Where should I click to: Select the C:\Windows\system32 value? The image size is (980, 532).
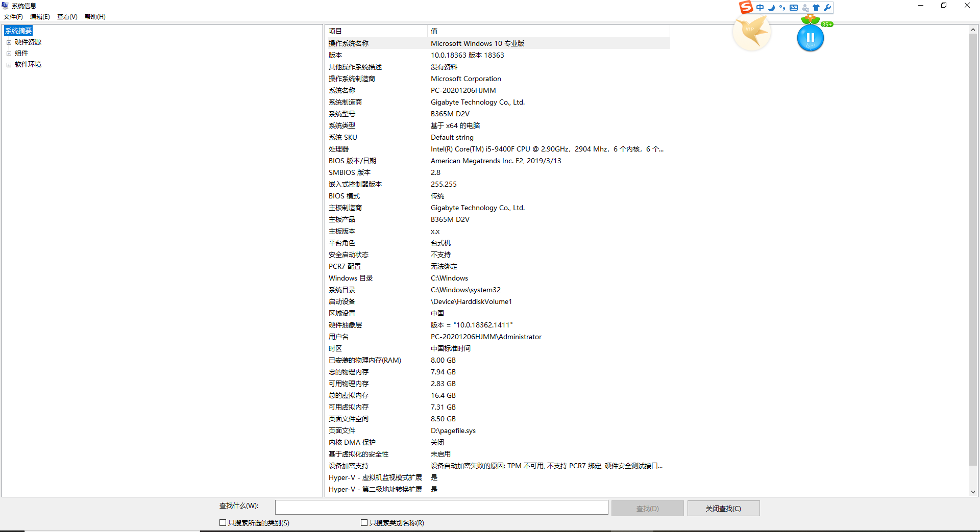pos(465,290)
